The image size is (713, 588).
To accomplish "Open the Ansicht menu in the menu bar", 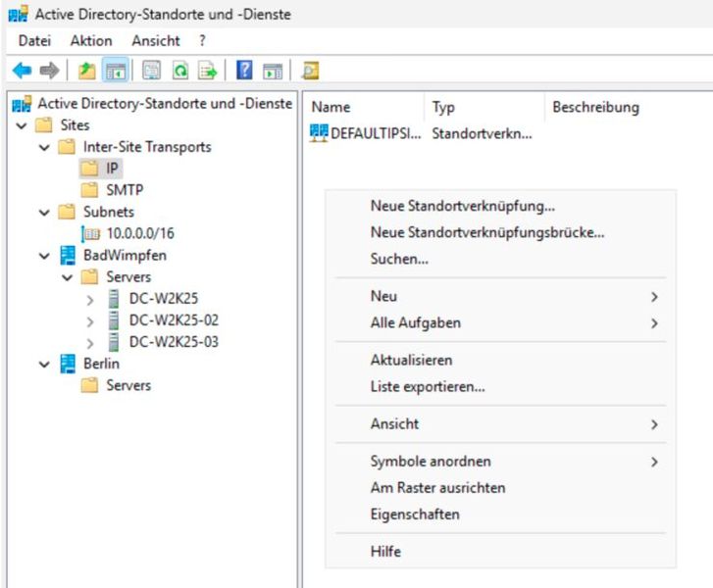I will (156, 40).
